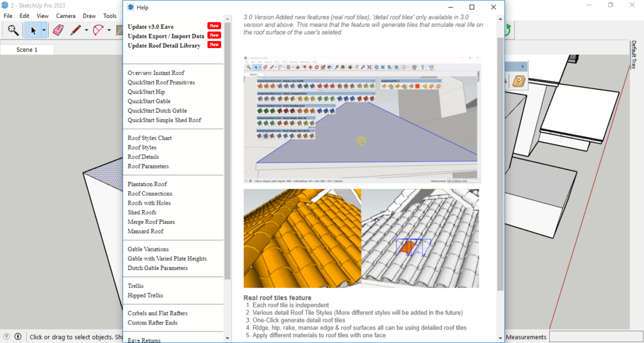Activate the Select arrow tool
644x343 pixels.
pyautogui.click(x=33, y=30)
